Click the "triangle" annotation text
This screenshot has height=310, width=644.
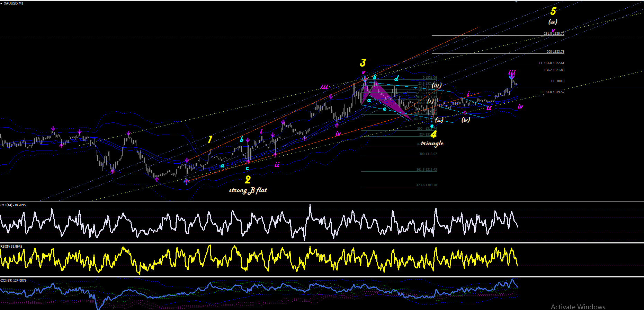432,143
